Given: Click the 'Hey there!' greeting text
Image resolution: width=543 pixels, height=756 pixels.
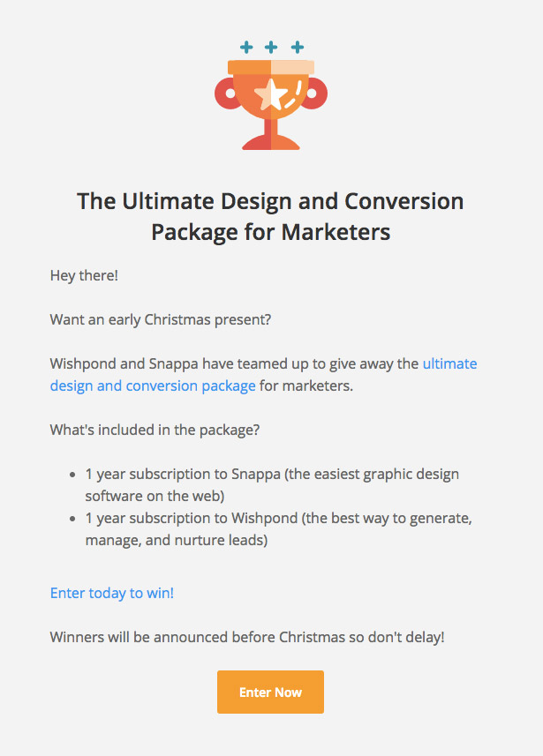Looking at the screenshot, I should tap(84, 276).
